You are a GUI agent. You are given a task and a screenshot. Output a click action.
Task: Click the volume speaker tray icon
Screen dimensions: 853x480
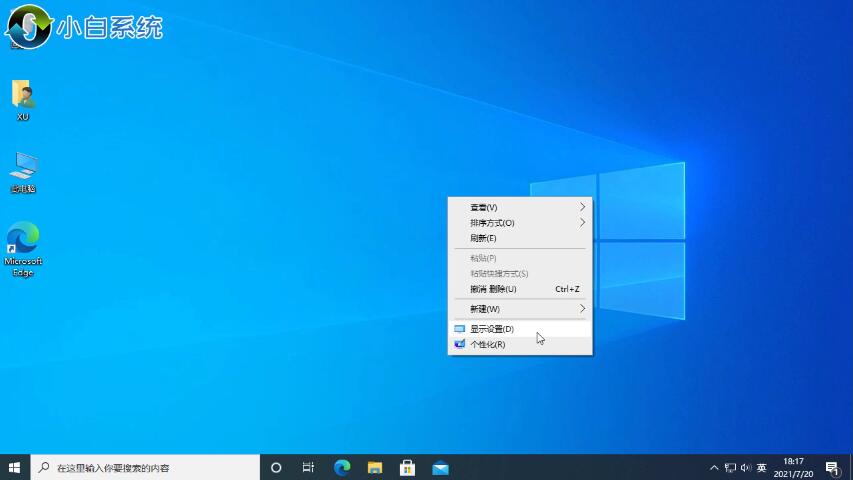pos(745,467)
